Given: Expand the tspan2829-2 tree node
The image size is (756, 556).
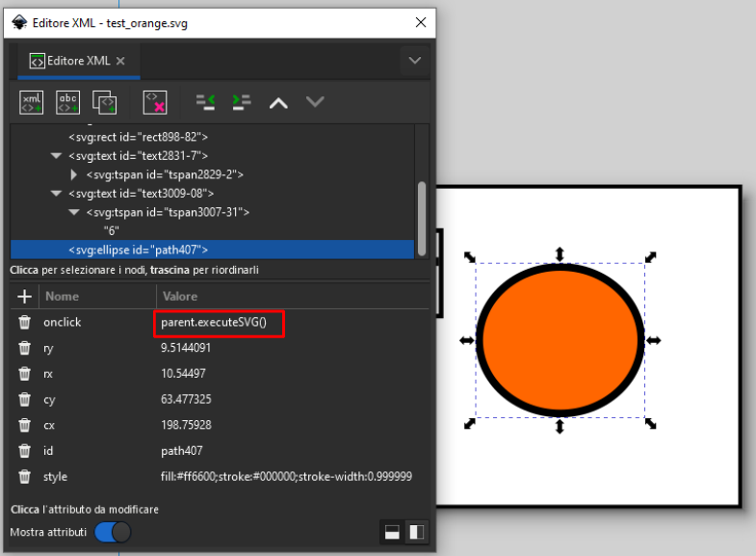Looking at the screenshot, I should tap(75, 174).
